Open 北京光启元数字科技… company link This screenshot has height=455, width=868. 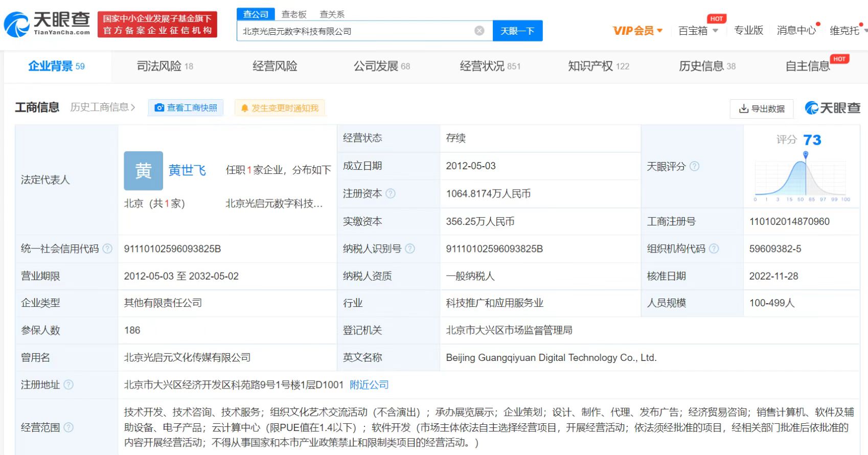coord(274,203)
